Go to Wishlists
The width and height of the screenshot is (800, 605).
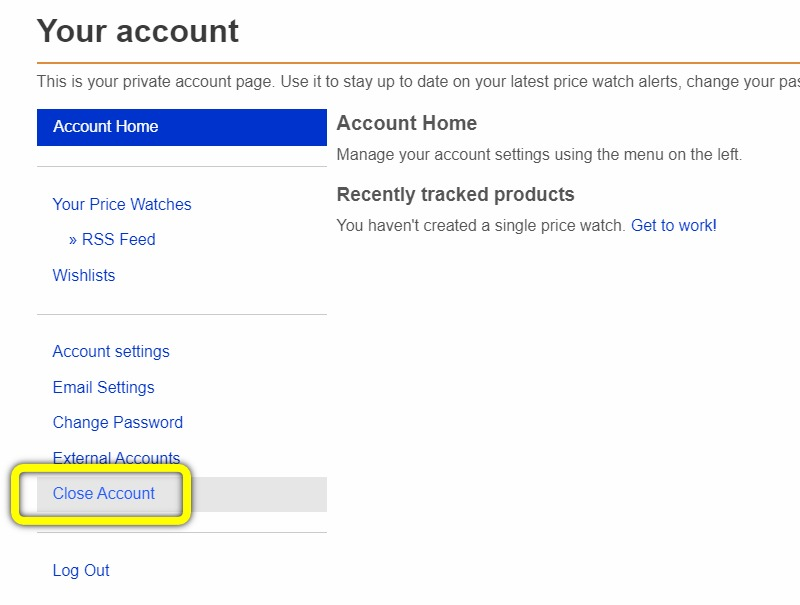tap(84, 275)
